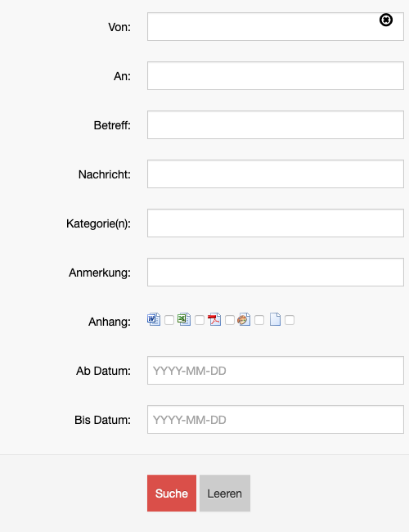Focus the Von input field

[x=276, y=27]
